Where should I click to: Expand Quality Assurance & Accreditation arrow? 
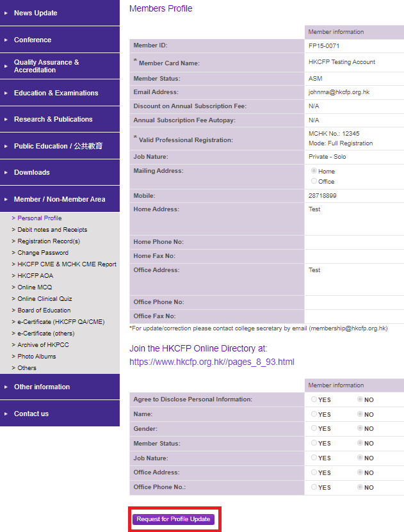[x=6, y=66]
